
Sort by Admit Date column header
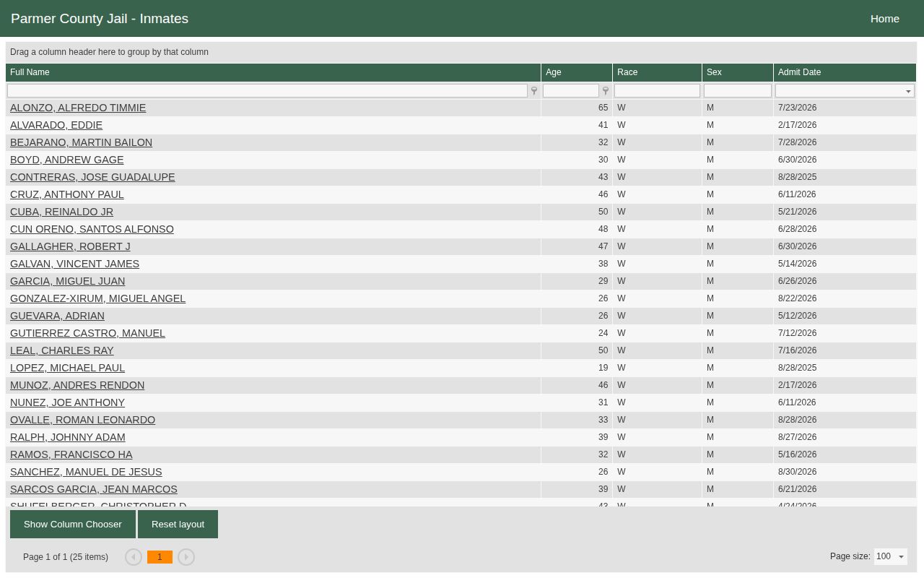(845, 72)
